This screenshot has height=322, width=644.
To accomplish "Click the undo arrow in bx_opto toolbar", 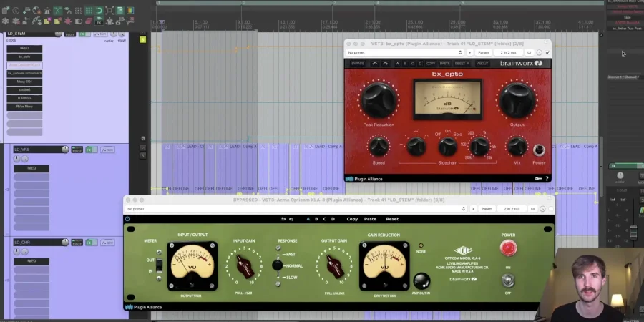I will [x=375, y=64].
